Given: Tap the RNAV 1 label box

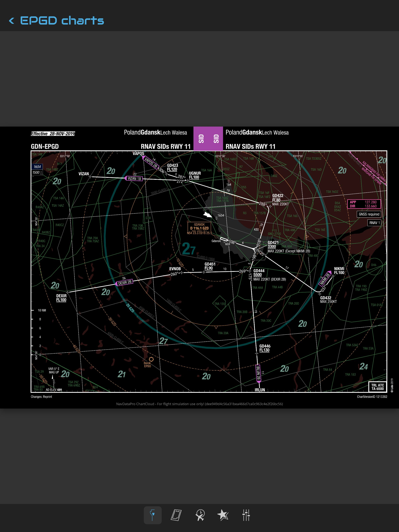Looking at the screenshot, I should [x=374, y=223].
